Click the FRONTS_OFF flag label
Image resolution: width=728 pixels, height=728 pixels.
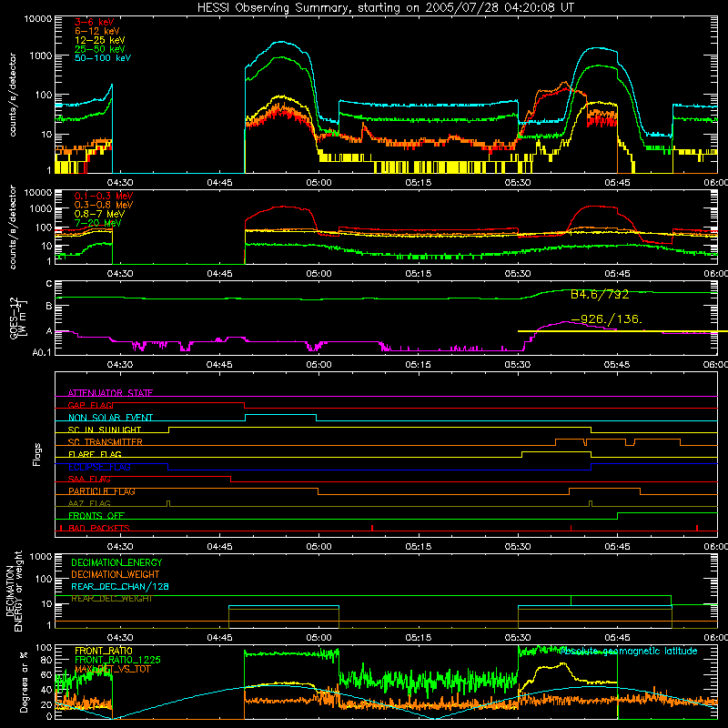96,516
